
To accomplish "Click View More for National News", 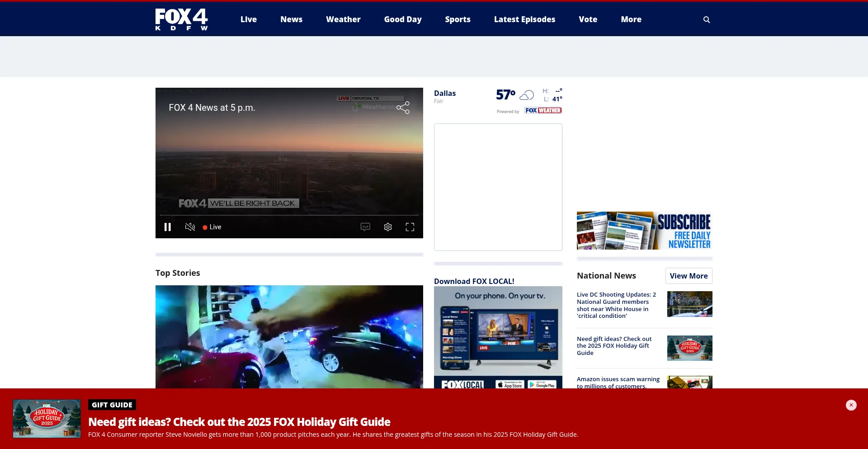I will (x=689, y=276).
